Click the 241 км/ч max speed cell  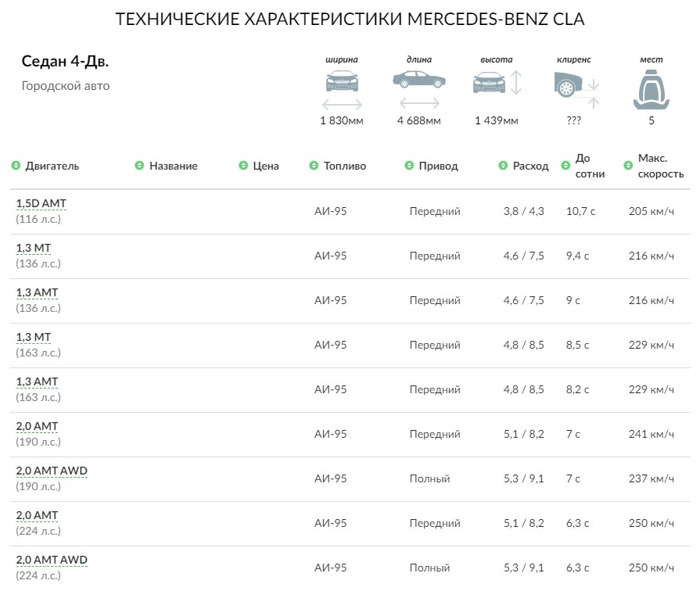point(652,434)
